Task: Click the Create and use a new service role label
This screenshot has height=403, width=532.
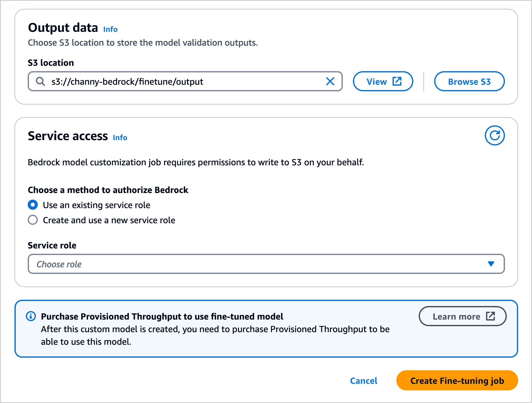Action: click(x=109, y=220)
